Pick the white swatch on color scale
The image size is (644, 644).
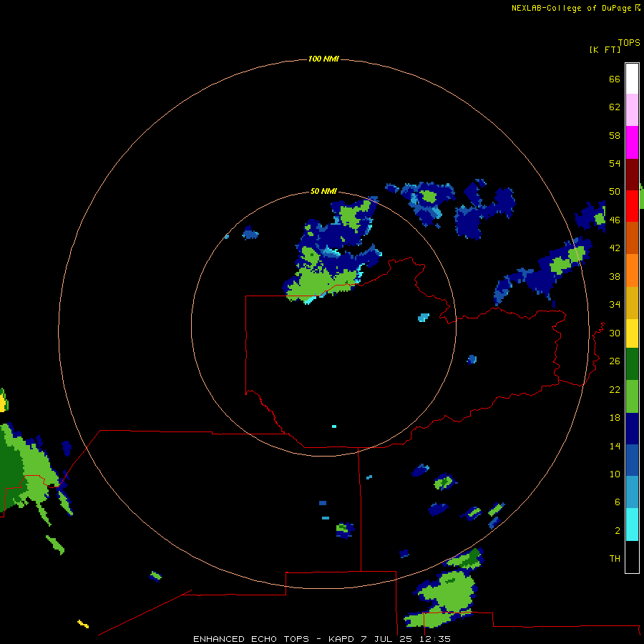click(632, 79)
